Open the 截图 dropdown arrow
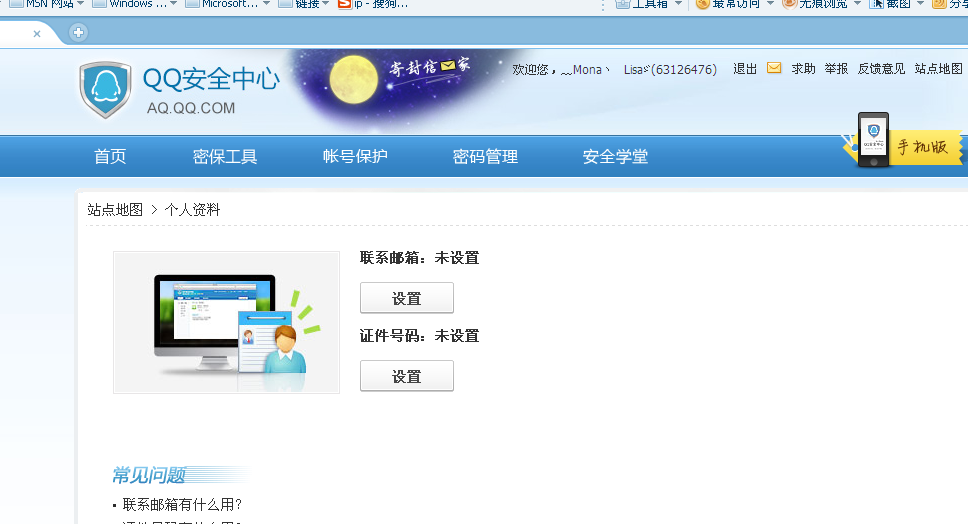This screenshot has height=524, width=968. tap(920, 4)
